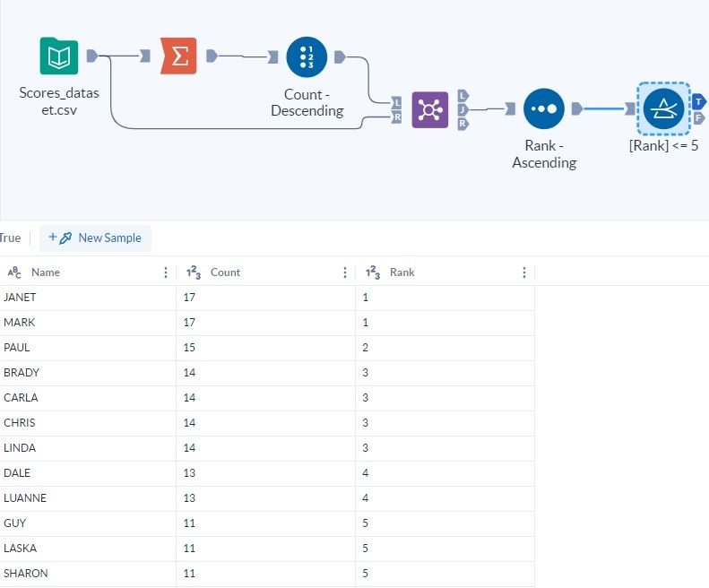Click the [Rank] <= 5 filter tool
The height and width of the screenshot is (588, 709).
(663, 108)
